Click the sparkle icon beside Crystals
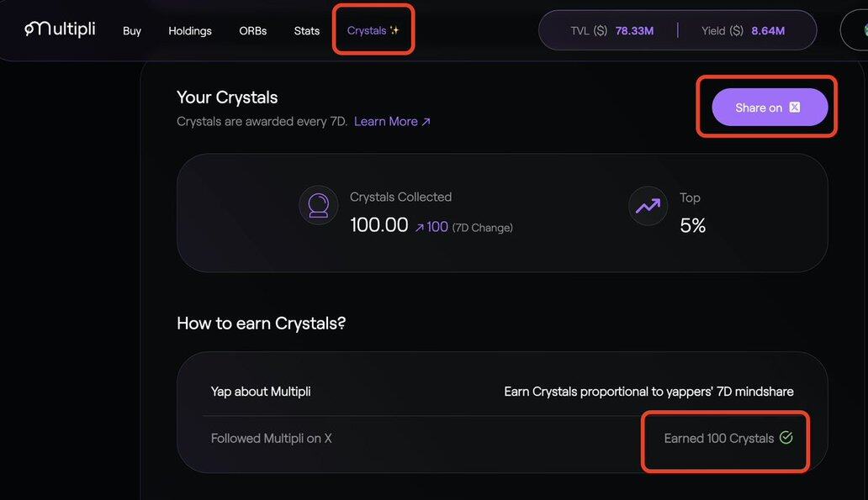Screen dimensions: 868x500 tap(394, 30)
